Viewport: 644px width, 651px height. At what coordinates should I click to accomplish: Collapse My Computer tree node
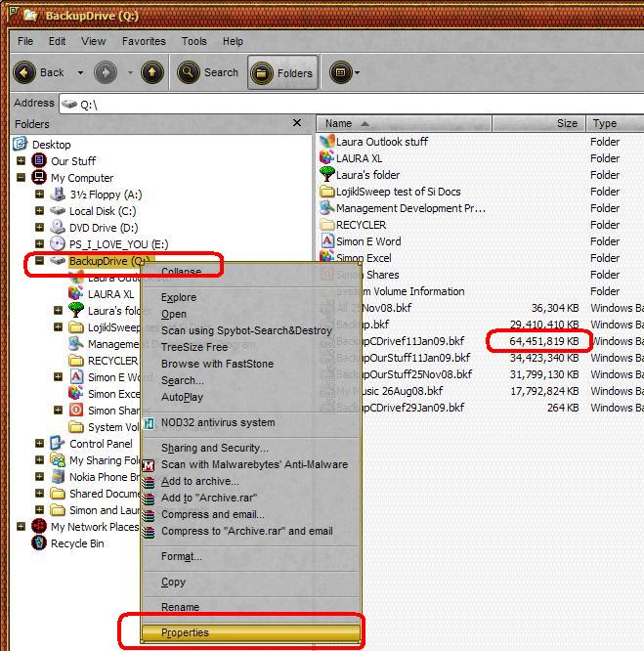tap(21, 178)
